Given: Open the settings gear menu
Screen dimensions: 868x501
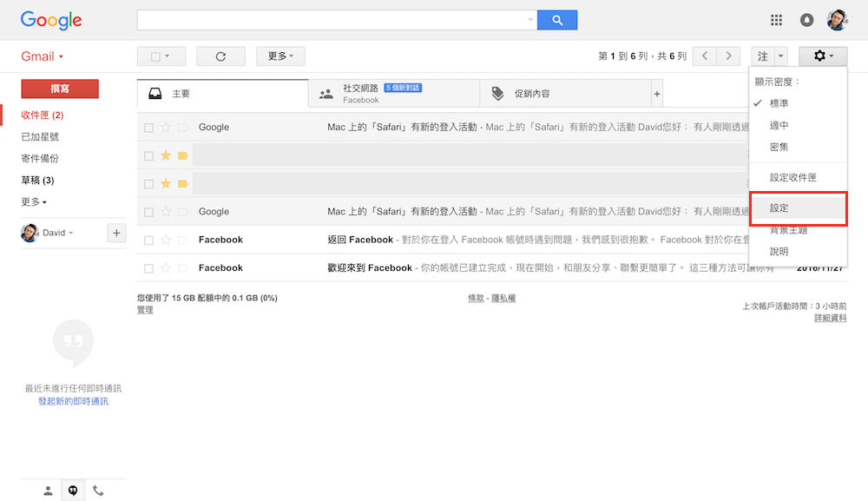Looking at the screenshot, I should [x=823, y=56].
